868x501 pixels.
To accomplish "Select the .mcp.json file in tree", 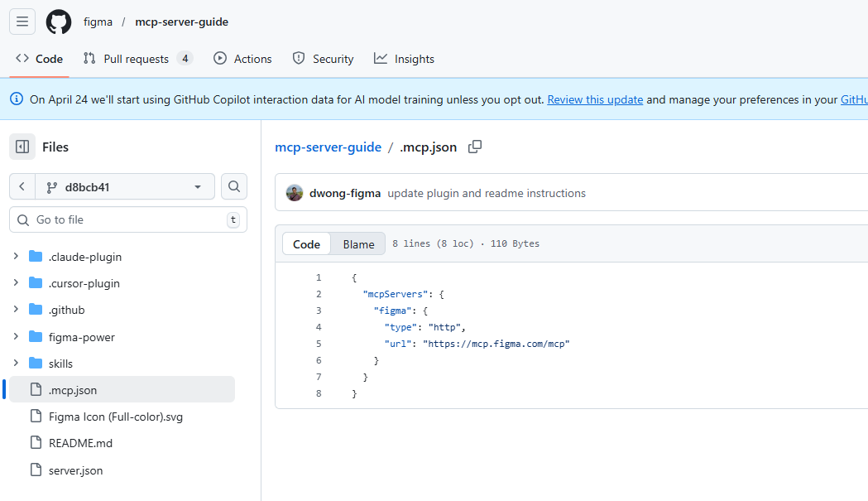I will 122,389.
